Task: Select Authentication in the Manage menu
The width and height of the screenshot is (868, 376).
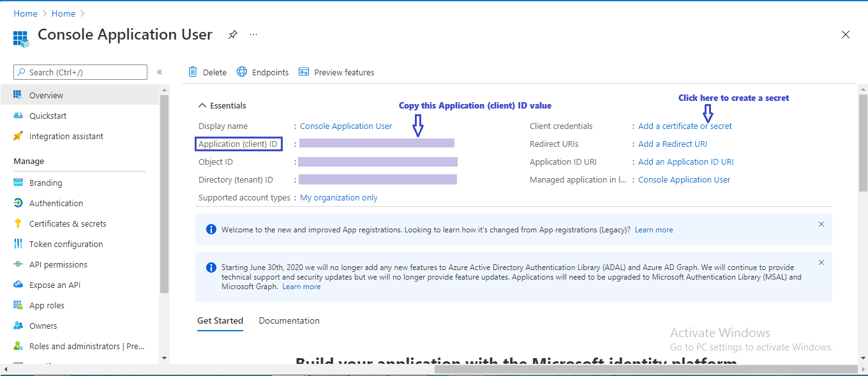Action: coord(56,202)
